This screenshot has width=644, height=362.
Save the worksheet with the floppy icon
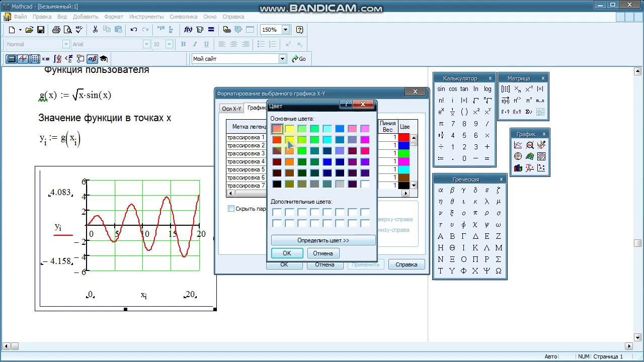coord(41,30)
